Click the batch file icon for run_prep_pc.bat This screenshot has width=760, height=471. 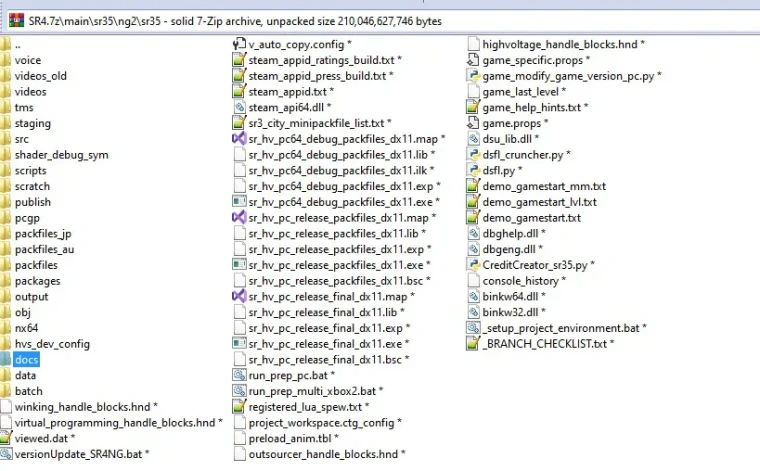click(239, 375)
